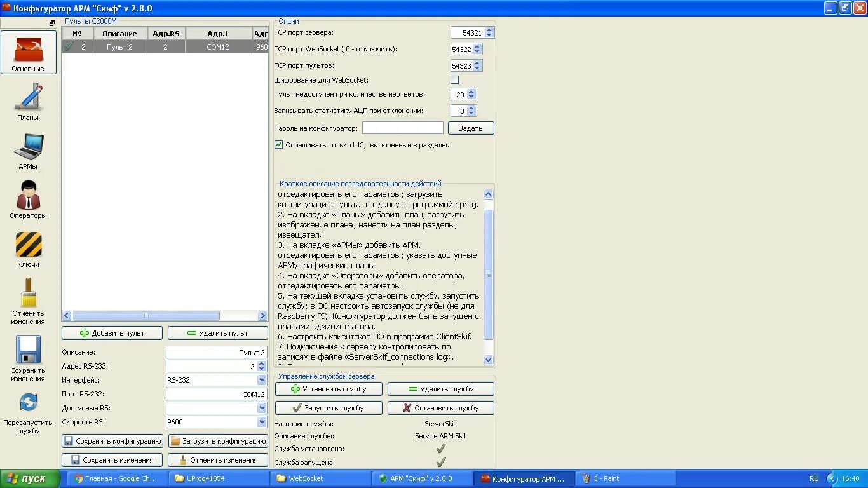Switch to 3 - Paint taskbar item
868x488 pixels.
(625, 478)
